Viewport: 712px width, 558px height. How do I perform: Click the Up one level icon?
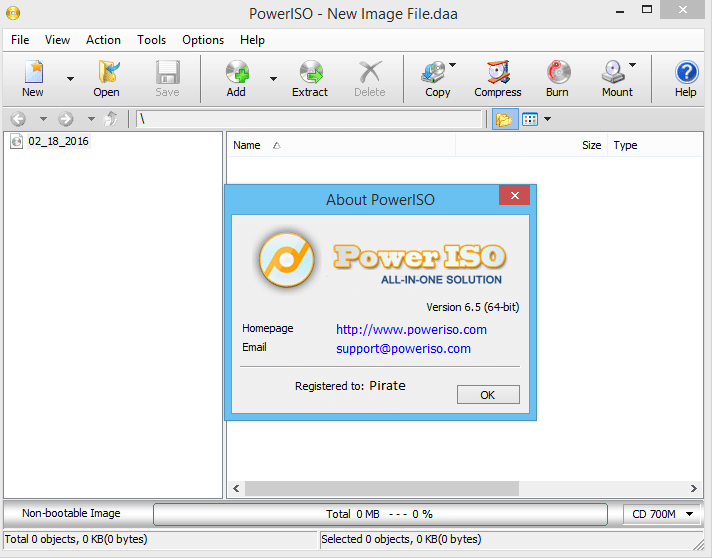pyautogui.click(x=110, y=119)
